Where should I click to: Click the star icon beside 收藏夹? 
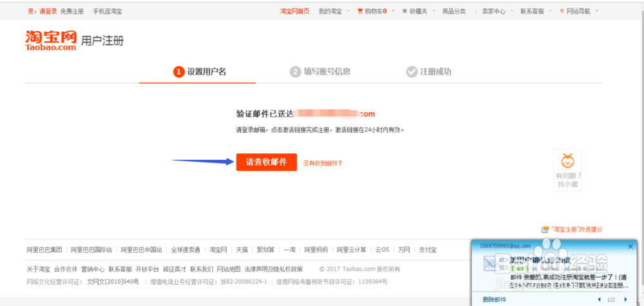coord(404,11)
